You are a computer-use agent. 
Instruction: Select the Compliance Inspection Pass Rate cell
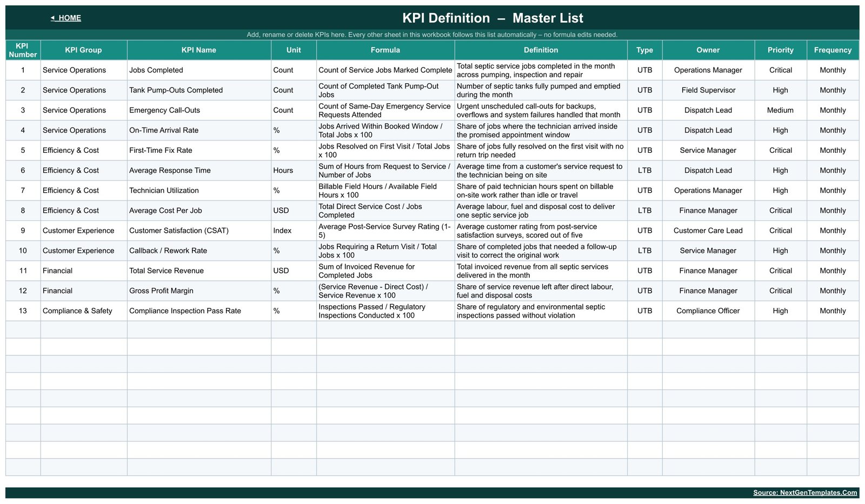tap(199, 311)
